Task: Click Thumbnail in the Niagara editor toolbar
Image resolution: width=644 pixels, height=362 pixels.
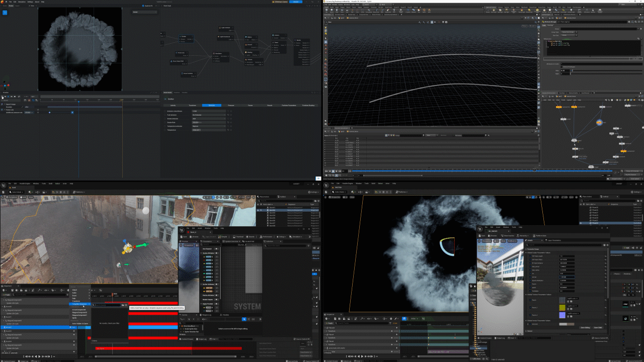Action: click(238, 236)
